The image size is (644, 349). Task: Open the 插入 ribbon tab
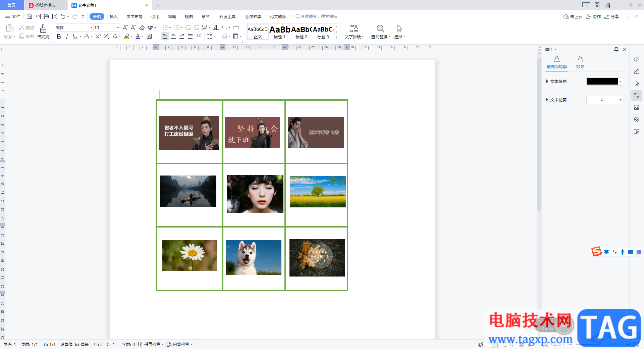coord(114,16)
